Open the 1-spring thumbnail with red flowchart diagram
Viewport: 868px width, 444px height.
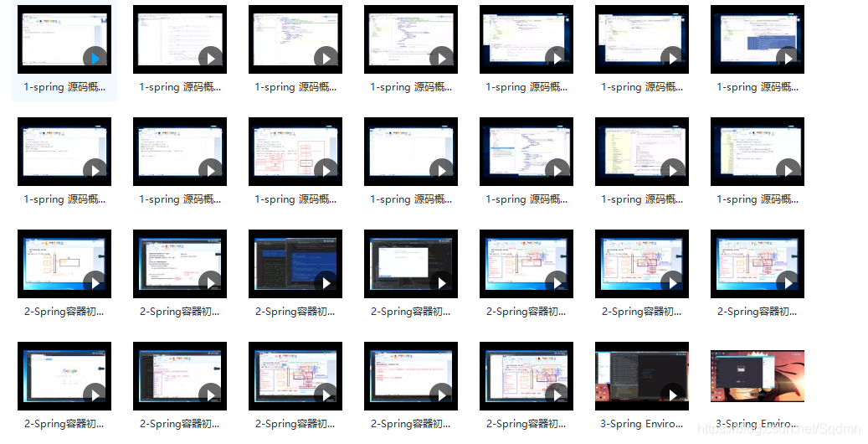point(295,152)
